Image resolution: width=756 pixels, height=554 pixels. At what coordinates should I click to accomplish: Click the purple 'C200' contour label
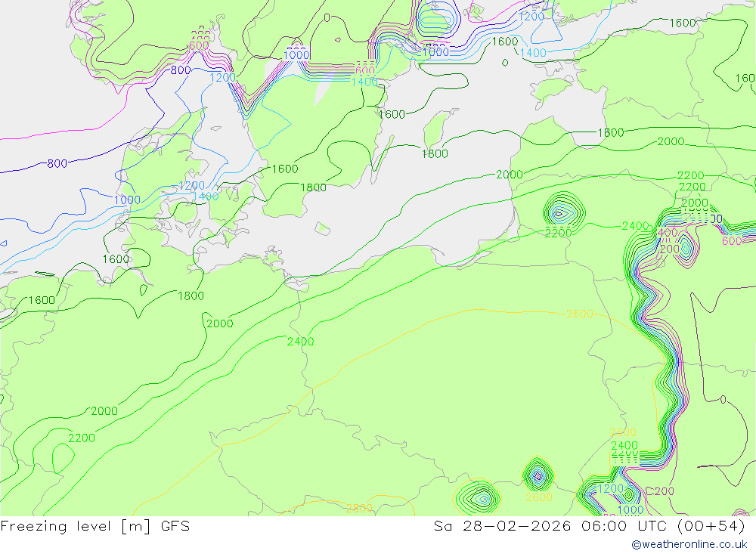click(x=659, y=491)
